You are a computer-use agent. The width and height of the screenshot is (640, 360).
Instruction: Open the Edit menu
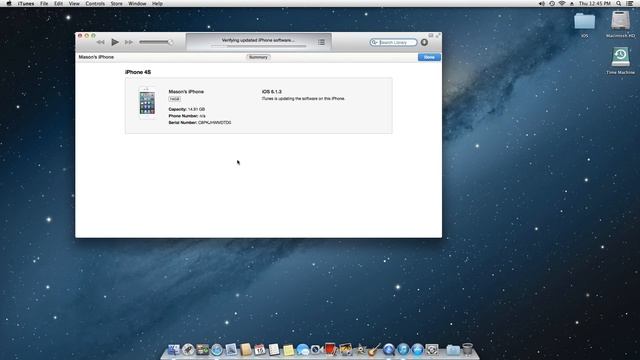click(58, 4)
